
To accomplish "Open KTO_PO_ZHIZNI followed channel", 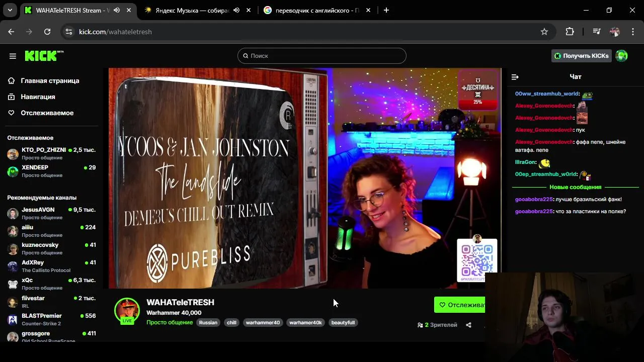I will click(x=51, y=153).
